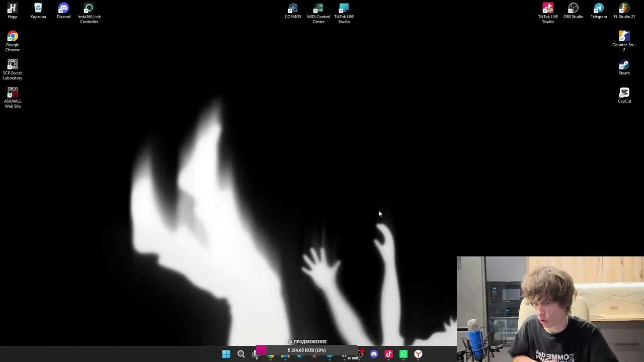The image size is (644, 362).
Task: Open TikTok from the taskbar
Action: (x=388, y=354)
